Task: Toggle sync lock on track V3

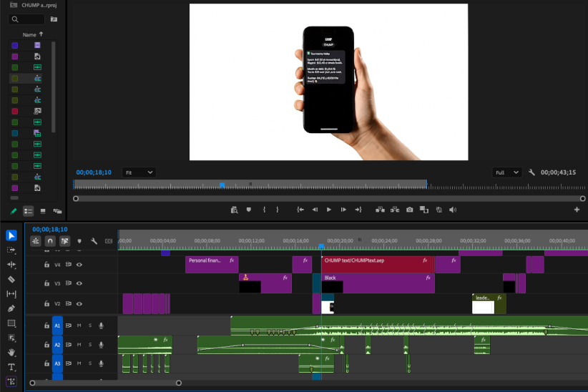Action: pyautogui.click(x=69, y=283)
